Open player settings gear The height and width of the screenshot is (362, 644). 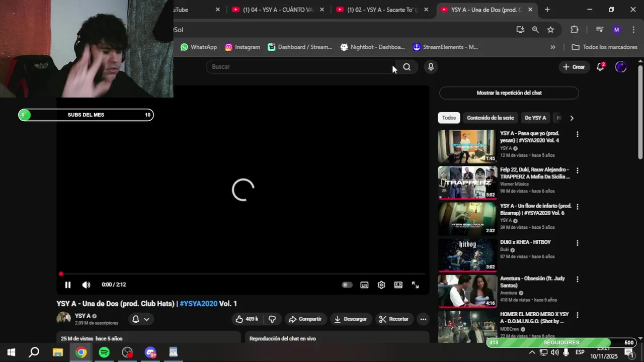[x=381, y=285]
